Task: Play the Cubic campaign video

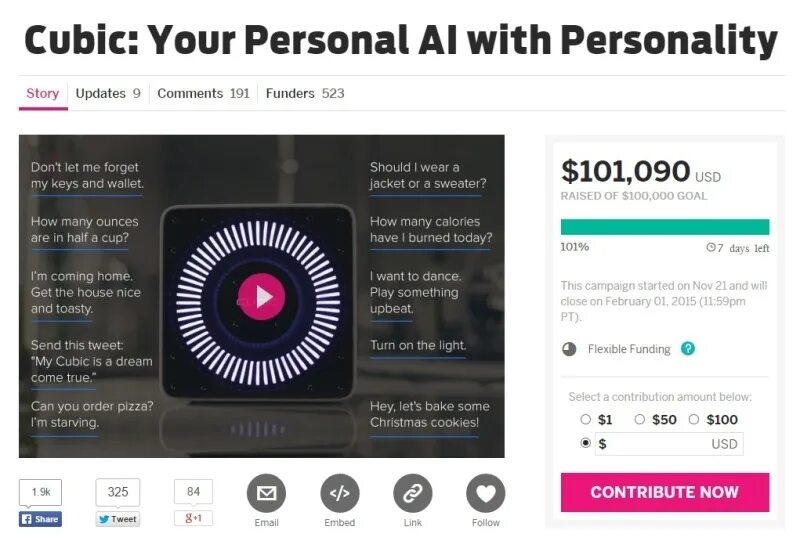Action: (x=262, y=297)
